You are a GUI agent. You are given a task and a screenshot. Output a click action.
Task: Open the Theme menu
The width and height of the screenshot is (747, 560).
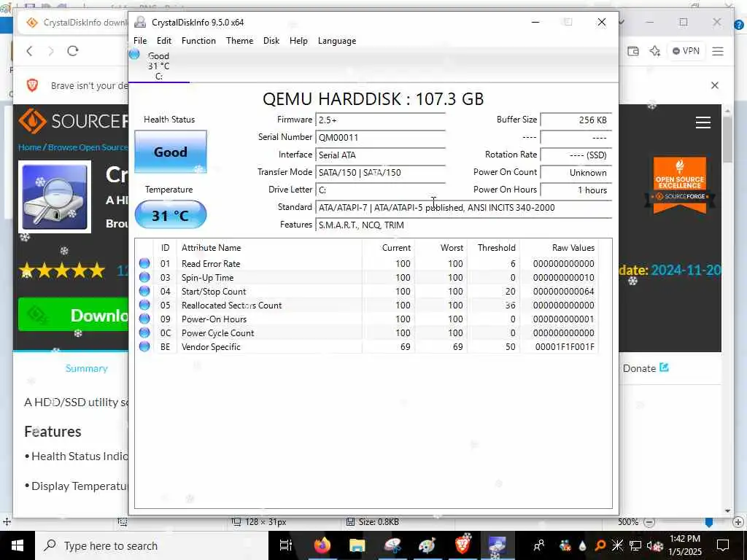[x=239, y=41]
